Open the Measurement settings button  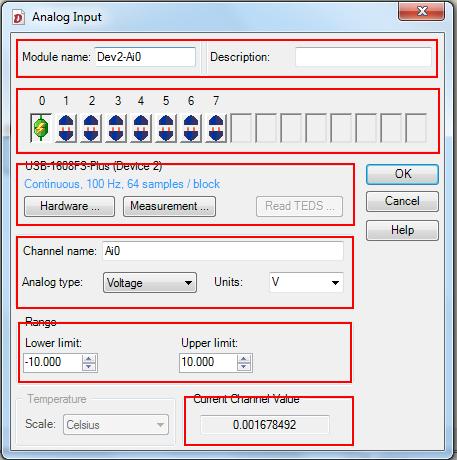pyautogui.click(x=169, y=206)
